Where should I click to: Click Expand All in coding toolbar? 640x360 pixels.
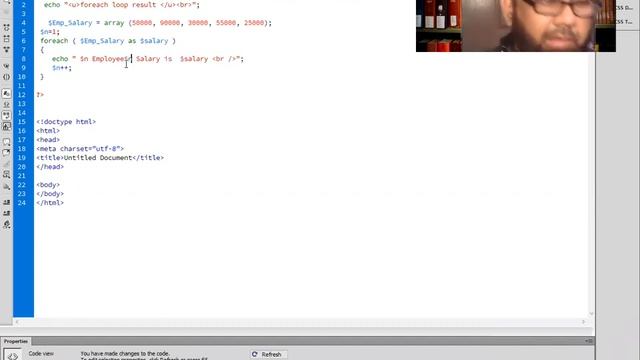tap(7, 49)
